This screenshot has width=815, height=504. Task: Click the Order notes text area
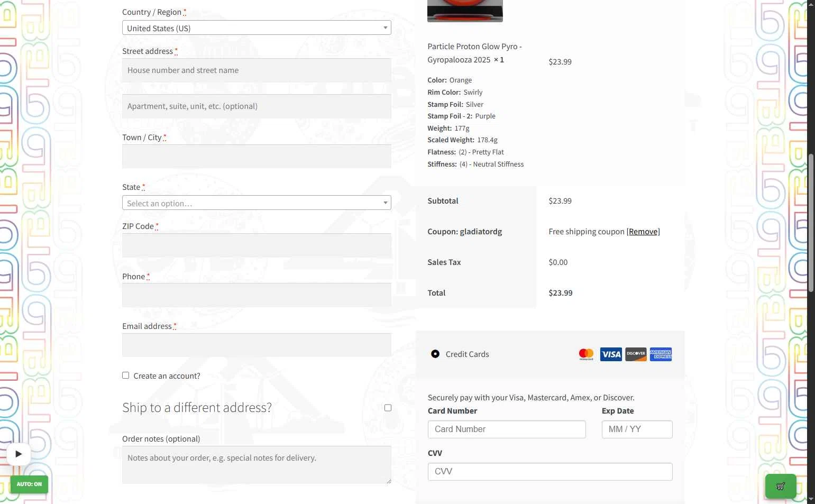(257, 465)
